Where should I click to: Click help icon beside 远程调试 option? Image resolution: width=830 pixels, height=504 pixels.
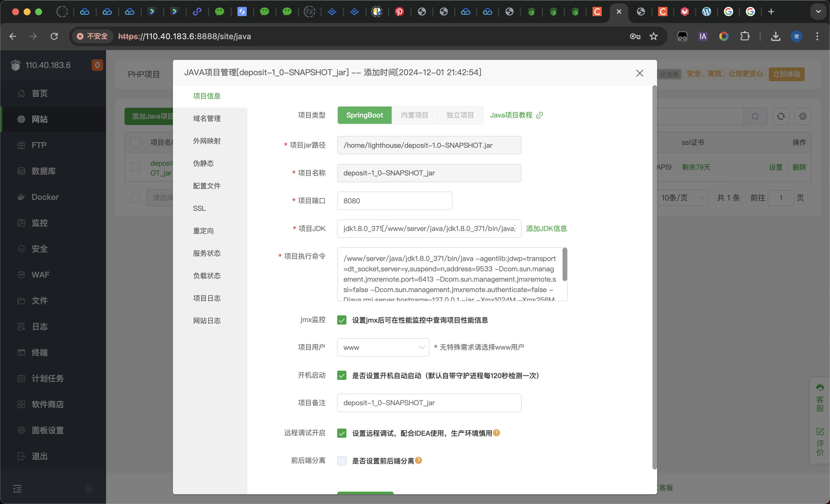click(x=497, y=433)
